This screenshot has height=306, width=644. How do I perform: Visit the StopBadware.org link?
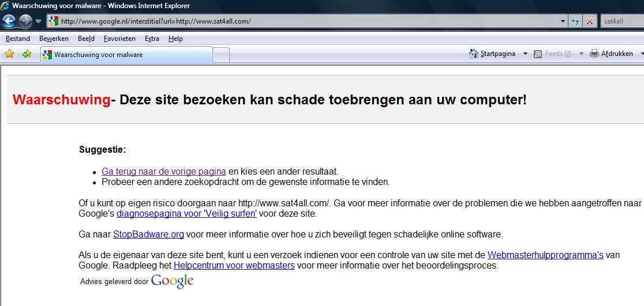(148, 235)
